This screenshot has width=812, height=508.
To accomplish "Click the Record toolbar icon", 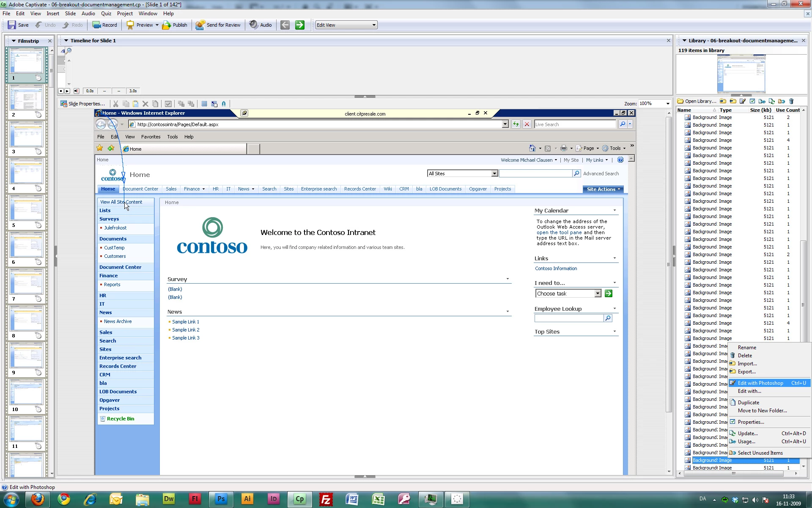I will pyautogui.click(x=97, y=25).
